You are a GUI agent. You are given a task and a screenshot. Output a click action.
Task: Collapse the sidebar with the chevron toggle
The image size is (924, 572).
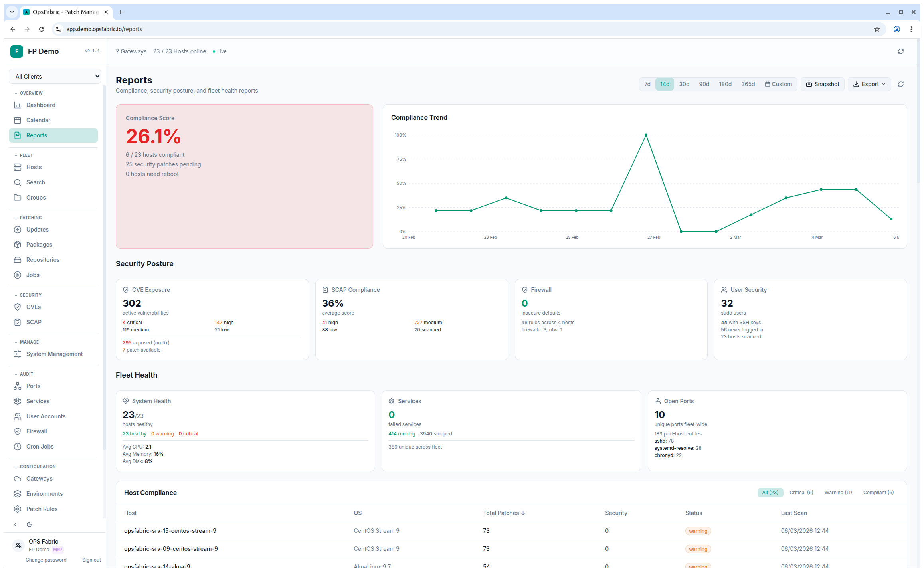click(15, 524)
